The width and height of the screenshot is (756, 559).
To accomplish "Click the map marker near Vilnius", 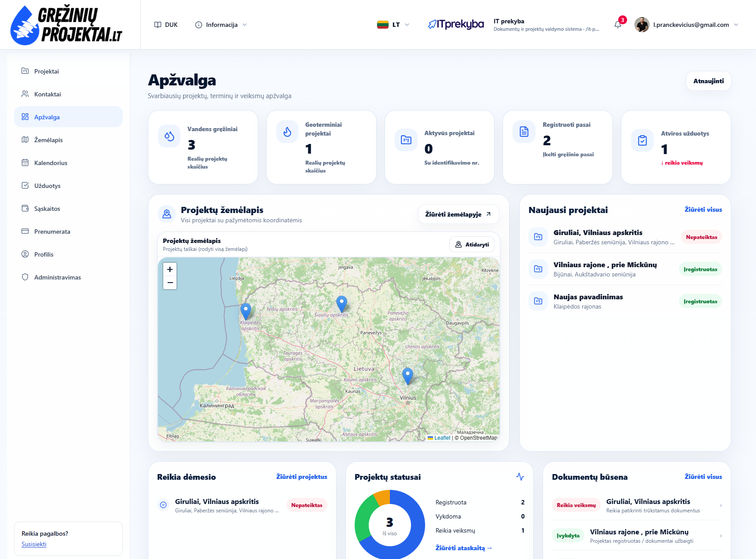I will 407,376.
